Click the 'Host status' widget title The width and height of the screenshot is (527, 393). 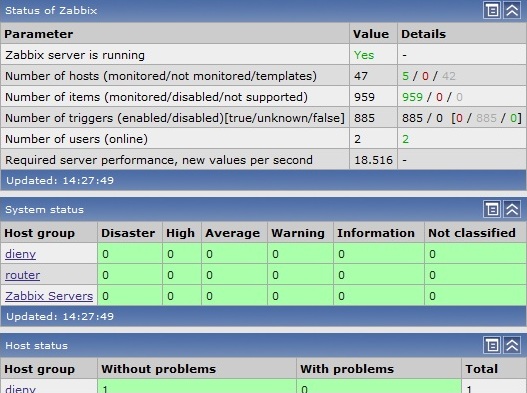pyautogui.click(x=37, y=345)
